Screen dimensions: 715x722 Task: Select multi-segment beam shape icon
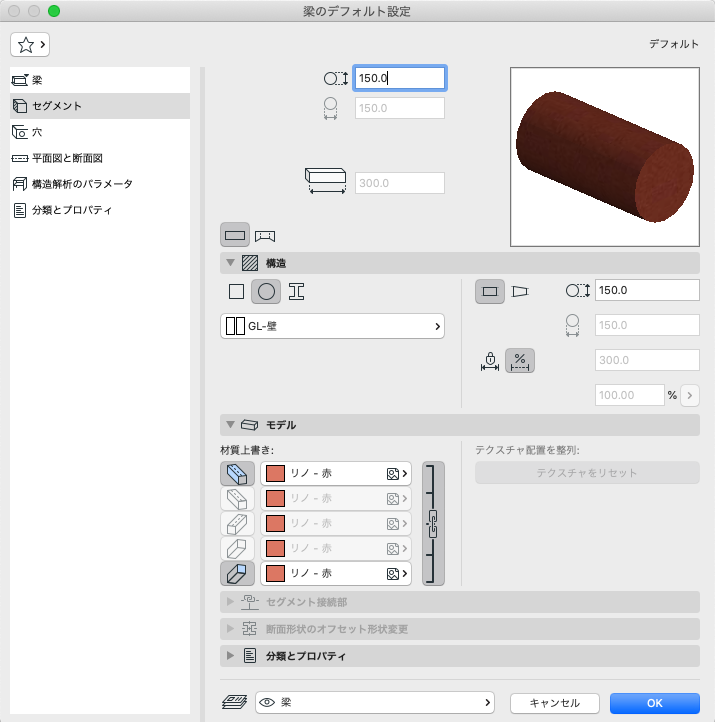point(265,236)
